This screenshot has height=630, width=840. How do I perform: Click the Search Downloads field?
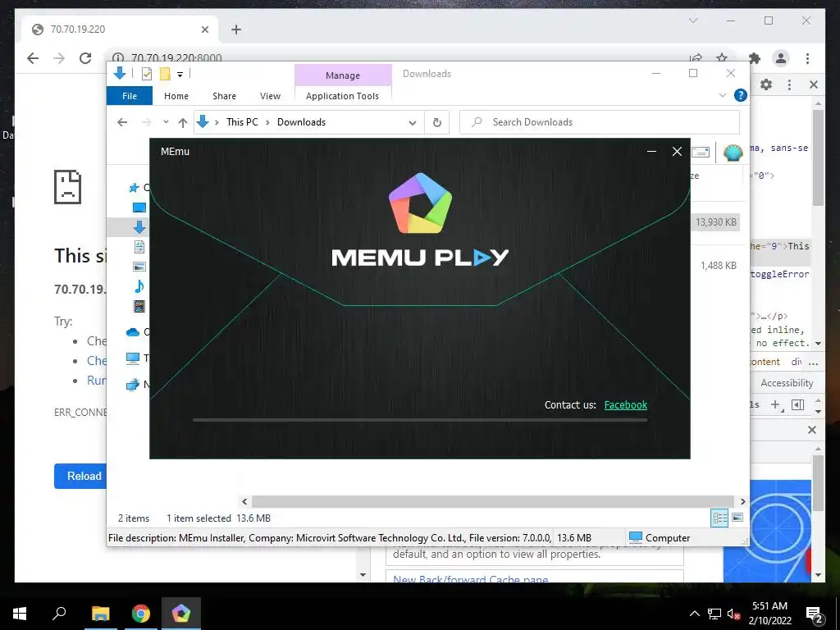tap(600, 122)
